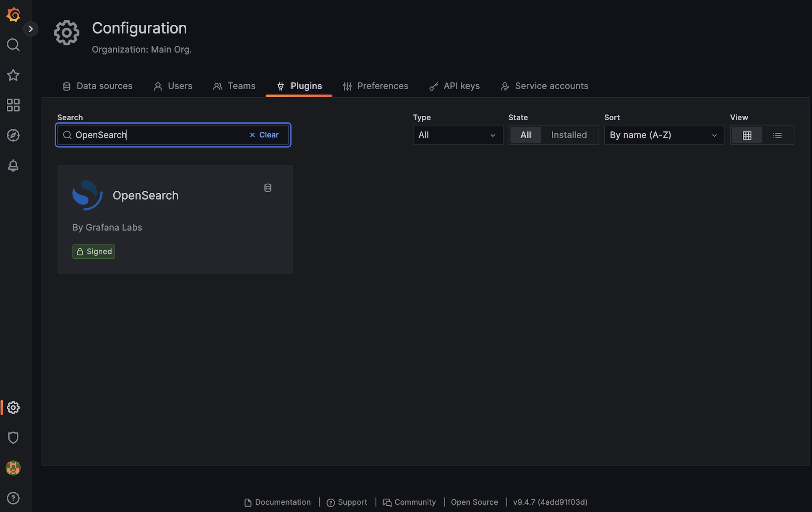Click the large Configuration gear header icon
The image size is (812, 512).
[67, 33]
